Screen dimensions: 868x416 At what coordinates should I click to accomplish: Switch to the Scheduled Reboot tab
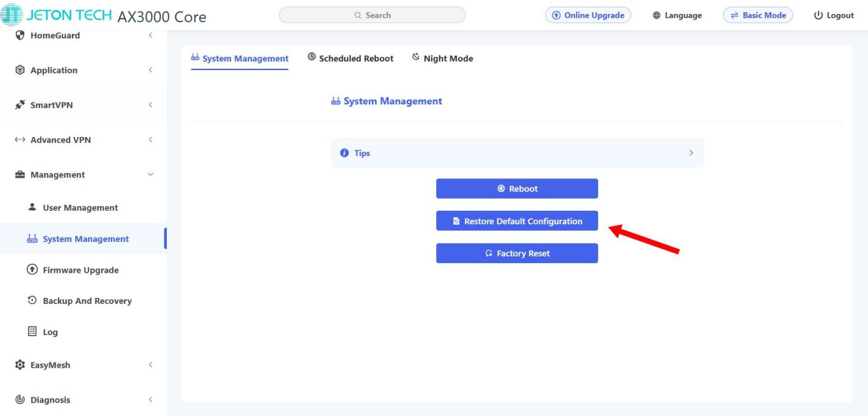tap(351, 58)
